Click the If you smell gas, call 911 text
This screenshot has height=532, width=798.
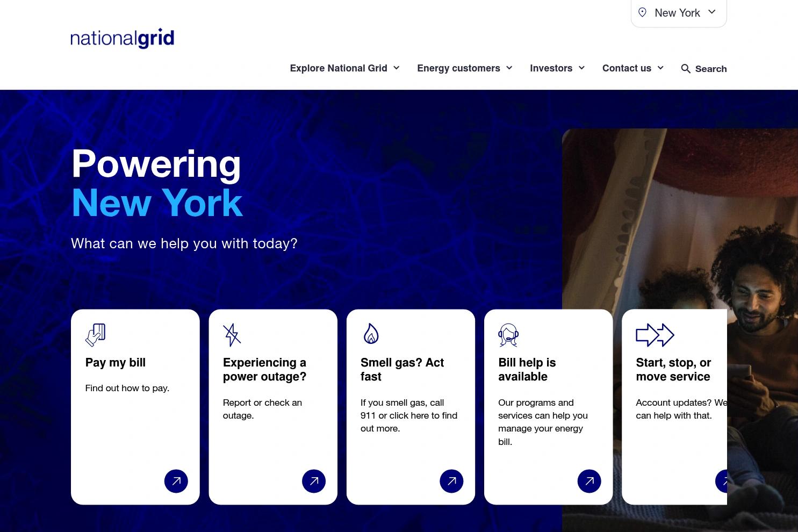click(409, 415)
